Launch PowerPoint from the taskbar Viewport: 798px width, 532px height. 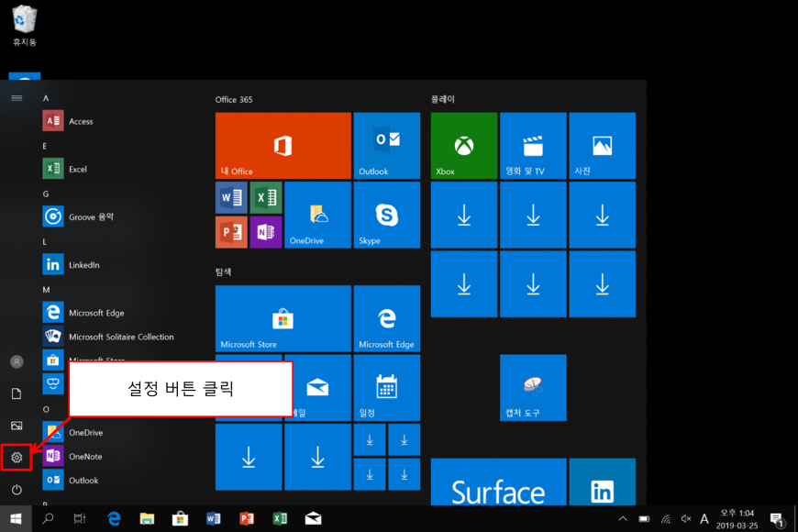[247, 519]
